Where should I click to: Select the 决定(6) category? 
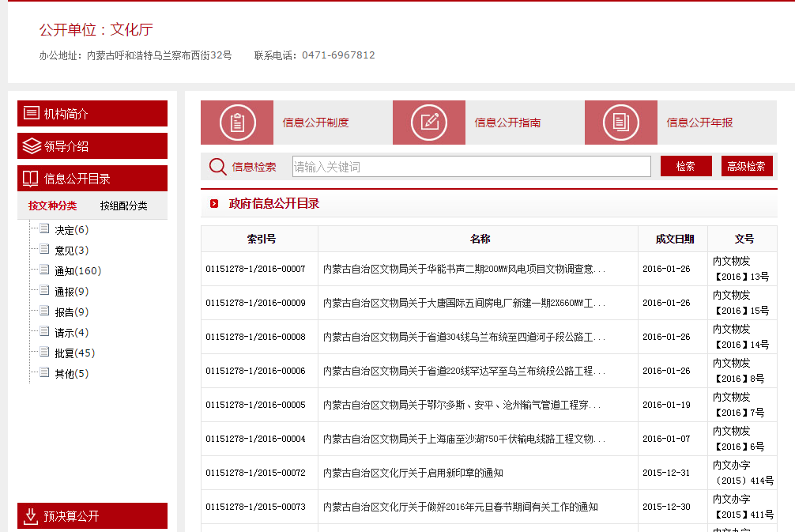coord(71,230)
